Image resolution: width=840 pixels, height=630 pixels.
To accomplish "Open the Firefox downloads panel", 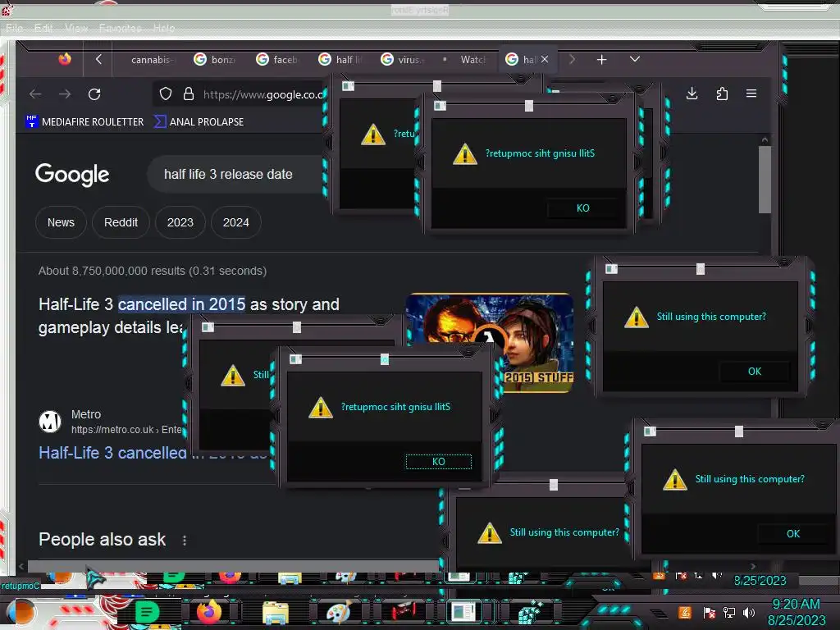I will click(692, 94).
